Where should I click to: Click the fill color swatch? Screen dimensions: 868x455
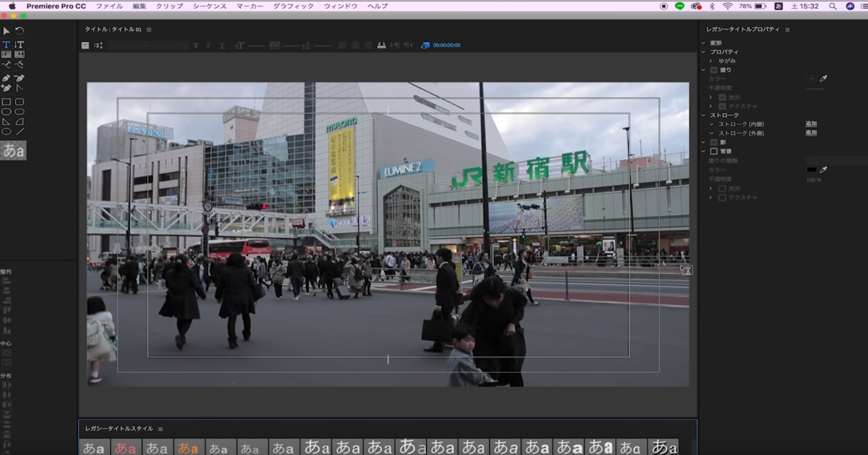(x=812, y=79)
